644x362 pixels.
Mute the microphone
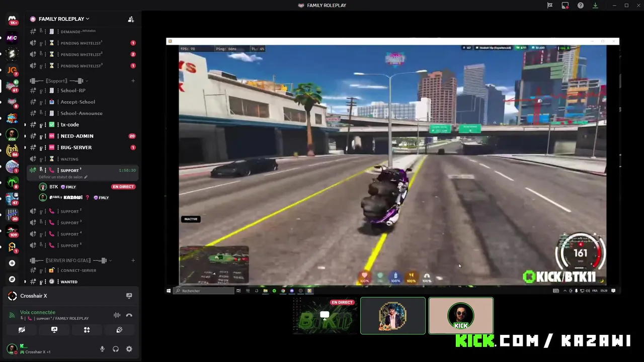pos(102,349)
